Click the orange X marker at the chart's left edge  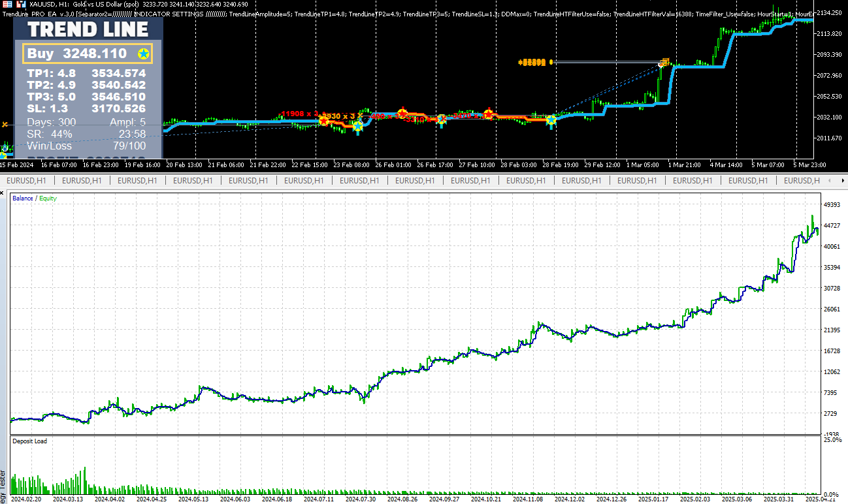pos(5,124)
